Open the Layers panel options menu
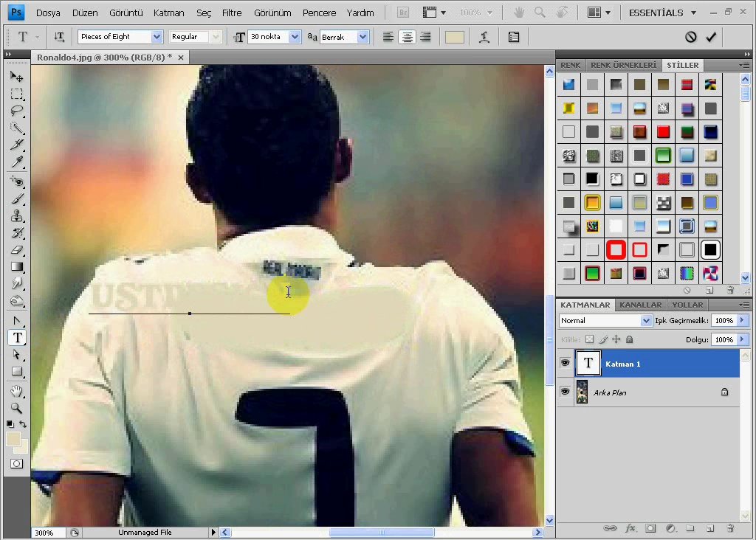The image size is (756, 540). coord(744,305)
